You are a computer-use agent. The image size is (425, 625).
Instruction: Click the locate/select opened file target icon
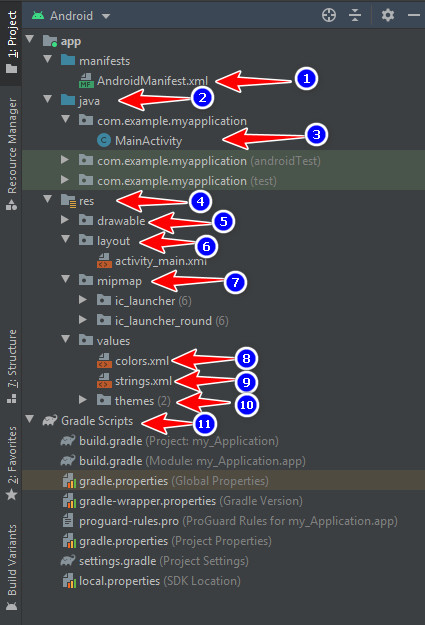pyautogui.click(x=329, y=16)
